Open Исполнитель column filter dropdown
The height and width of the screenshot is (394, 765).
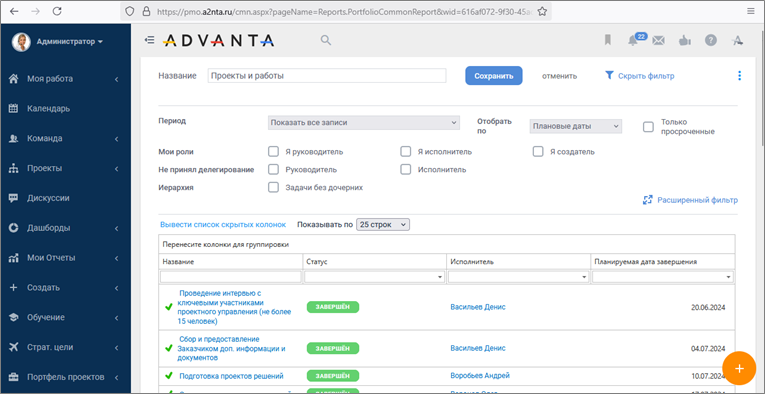pyautogui.click(x=584, y=277)
